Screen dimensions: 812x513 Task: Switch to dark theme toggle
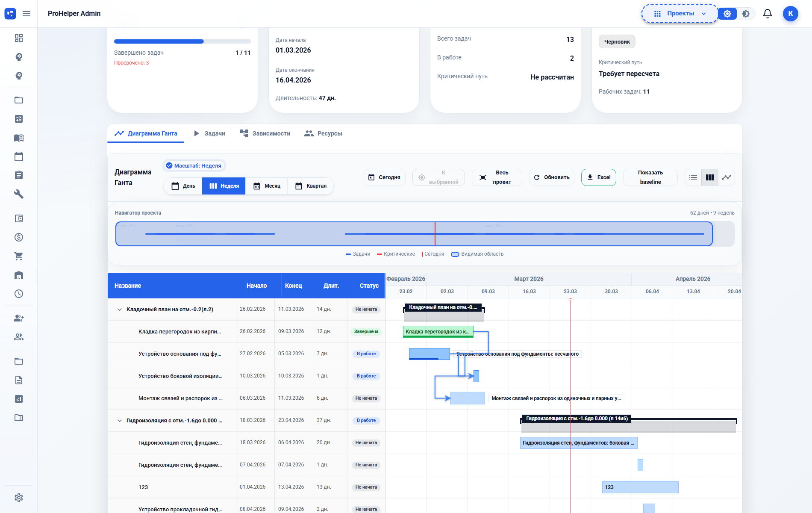(x=746, y=14)
